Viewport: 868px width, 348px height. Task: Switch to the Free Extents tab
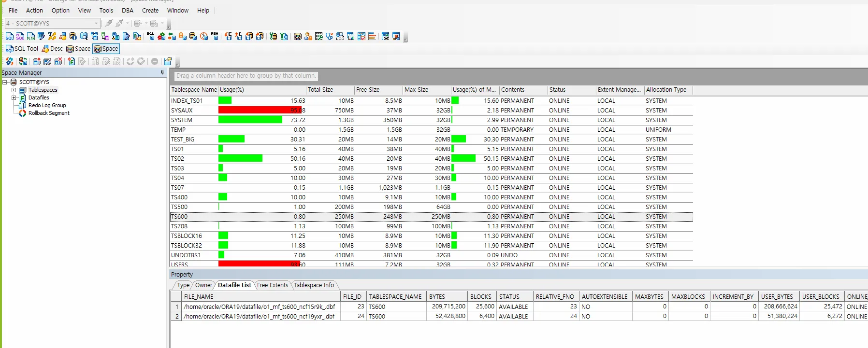pos(273,285)
